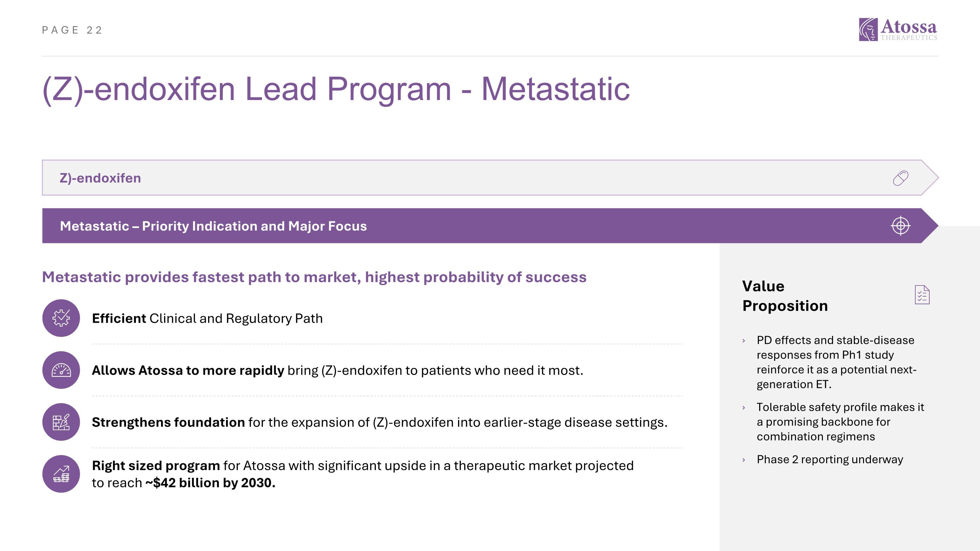
Task: Click the chevron beside PD effects bullet
Action: tap(744, 341)
